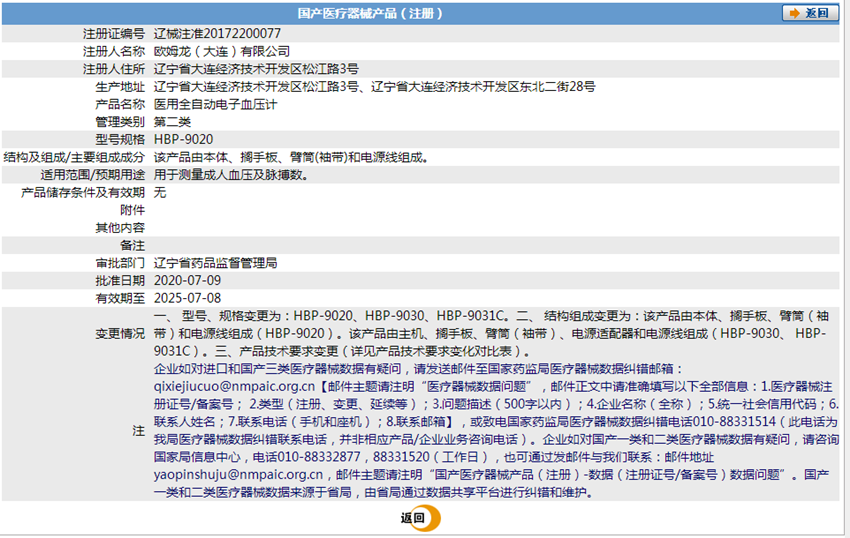Click the 注册人名称 label
850x538 pixels.
[114, 52]
